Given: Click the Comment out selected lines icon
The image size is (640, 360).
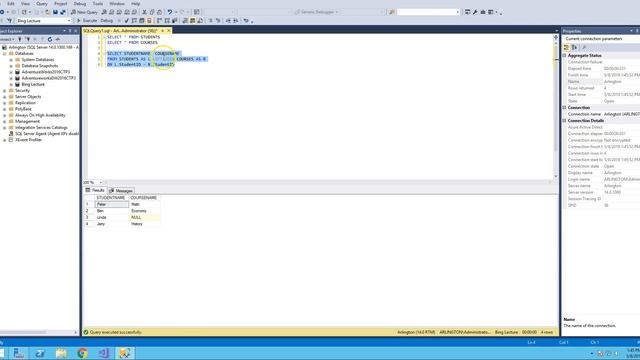Looking at the screenshot, I should pyautogui.click(x=211, y=20).
